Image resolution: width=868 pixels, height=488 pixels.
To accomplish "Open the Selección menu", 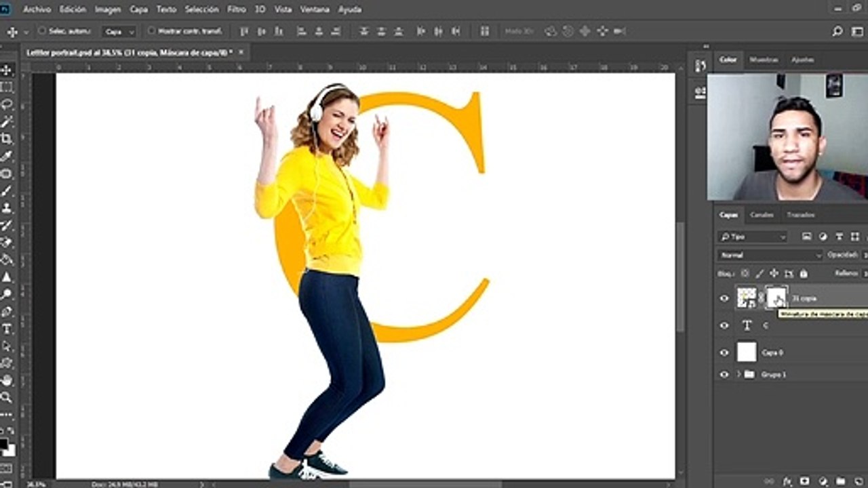I will click(202, 9).
